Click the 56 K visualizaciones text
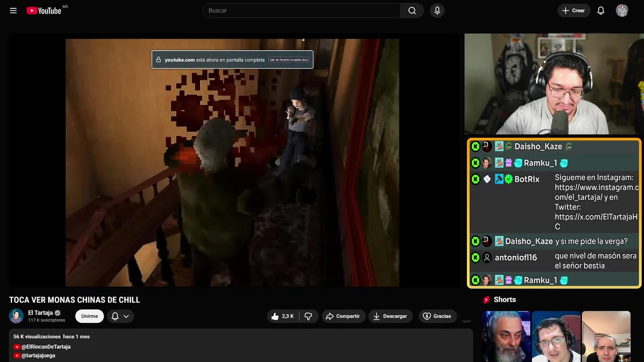The width and height of the screenshot is (644, 362). point(37,336)
